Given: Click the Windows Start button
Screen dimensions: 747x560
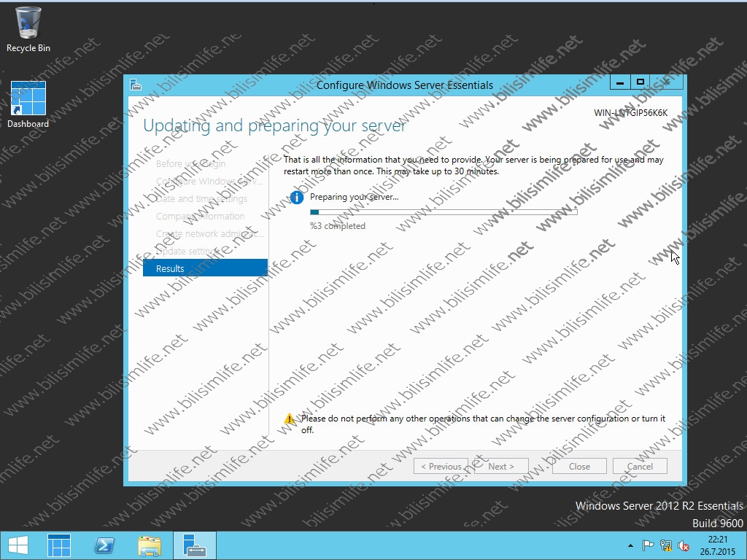Looking at the screenshot, I should click(18, 545).
